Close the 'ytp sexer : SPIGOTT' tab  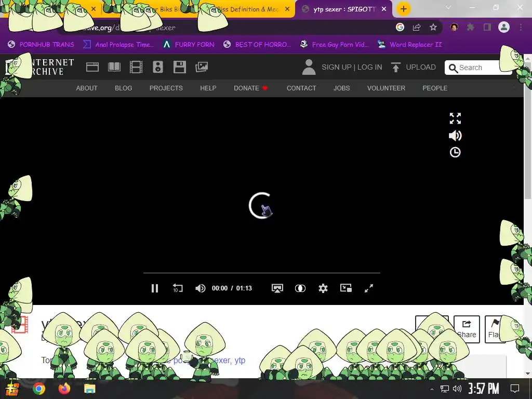[384, 9]
